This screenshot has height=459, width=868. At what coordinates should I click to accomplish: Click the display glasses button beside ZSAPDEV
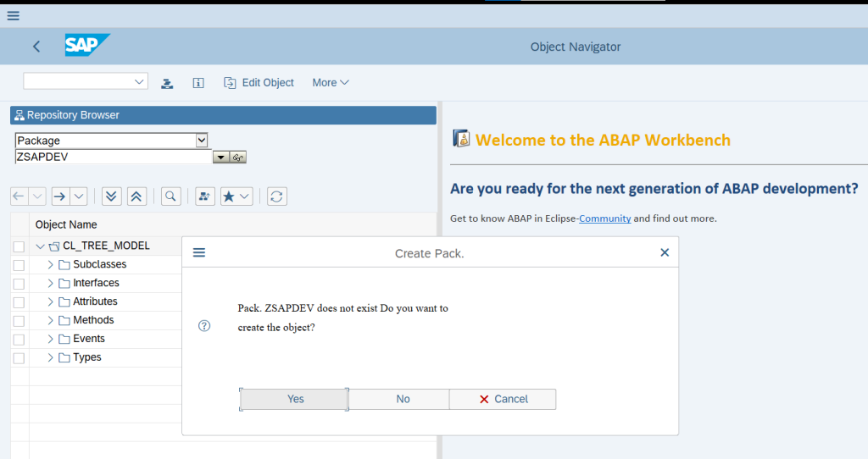tap(238, 157)
